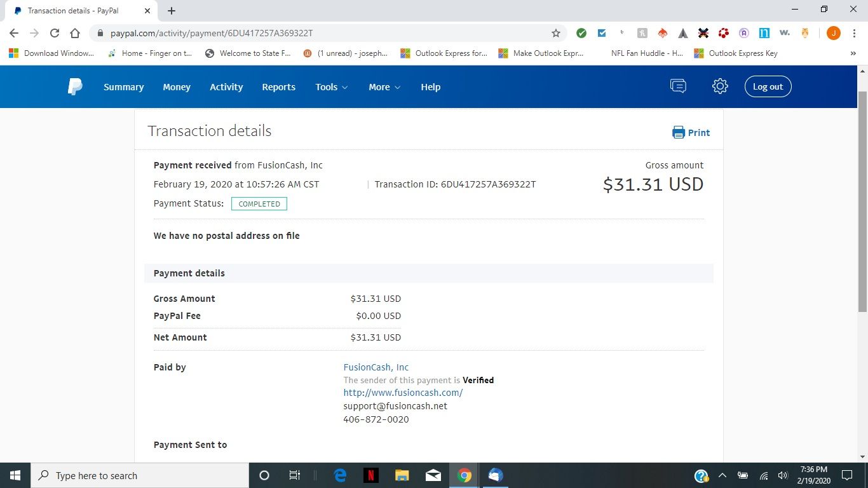This screenshot has height=488, width=868.
Task: Open the Download Window... bookmark
Action: [x=51, y=53]
